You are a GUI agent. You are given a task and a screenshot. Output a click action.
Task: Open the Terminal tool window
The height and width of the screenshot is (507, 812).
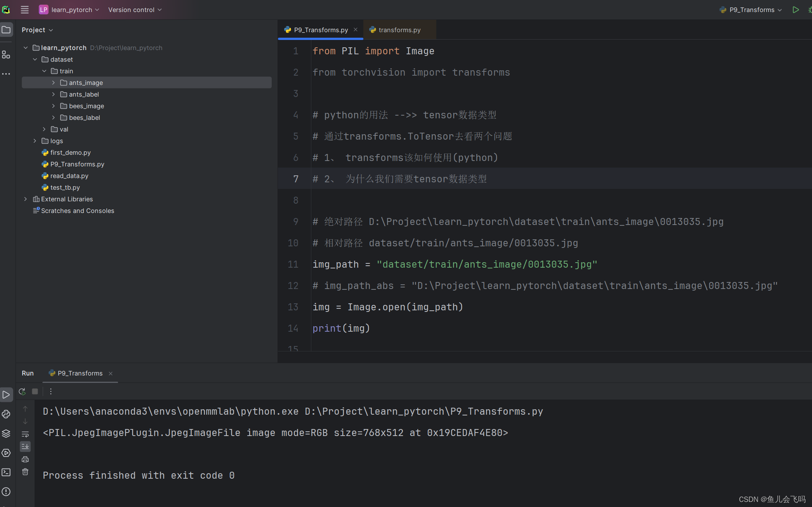click(x=6, y=472)
